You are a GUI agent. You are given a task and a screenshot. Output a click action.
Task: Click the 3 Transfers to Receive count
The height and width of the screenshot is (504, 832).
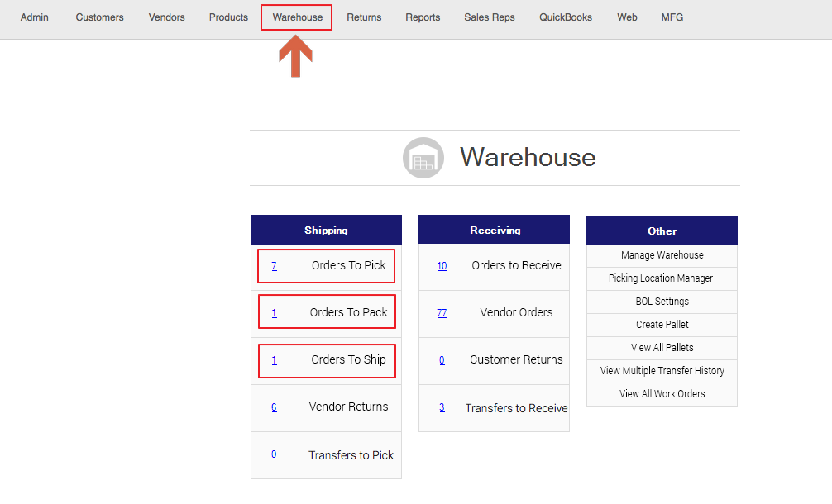tap(442, 407)
